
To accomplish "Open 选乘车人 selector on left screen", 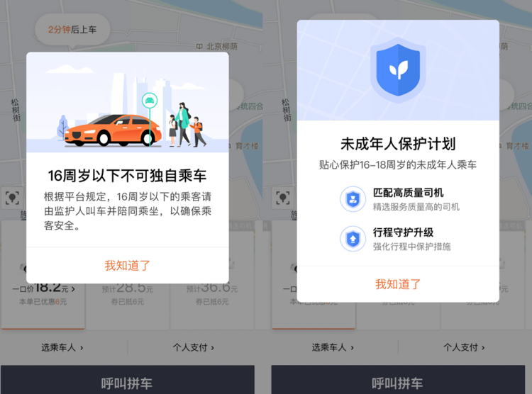I will 62,347.
